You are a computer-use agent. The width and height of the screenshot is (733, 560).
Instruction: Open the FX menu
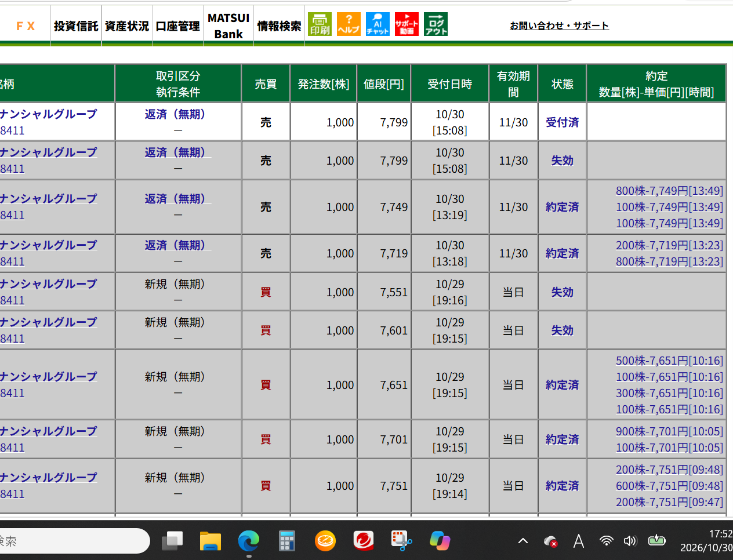click(26, 26)
